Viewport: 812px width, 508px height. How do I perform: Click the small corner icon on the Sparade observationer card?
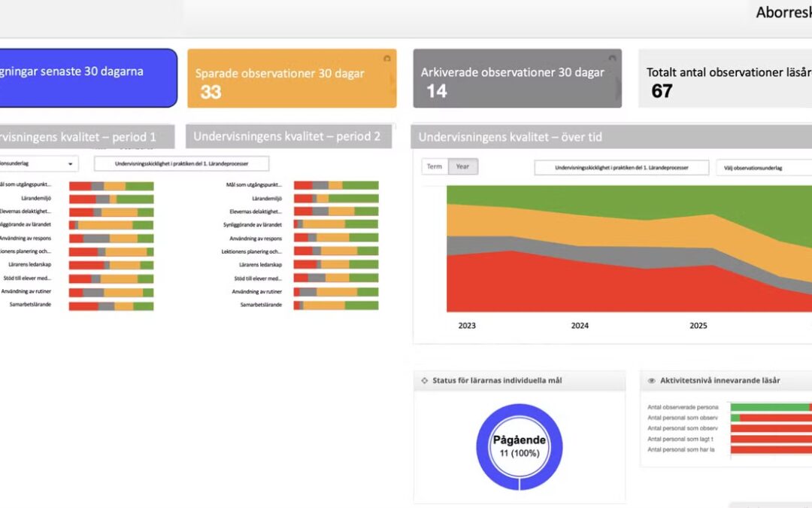tap(387, 58)
